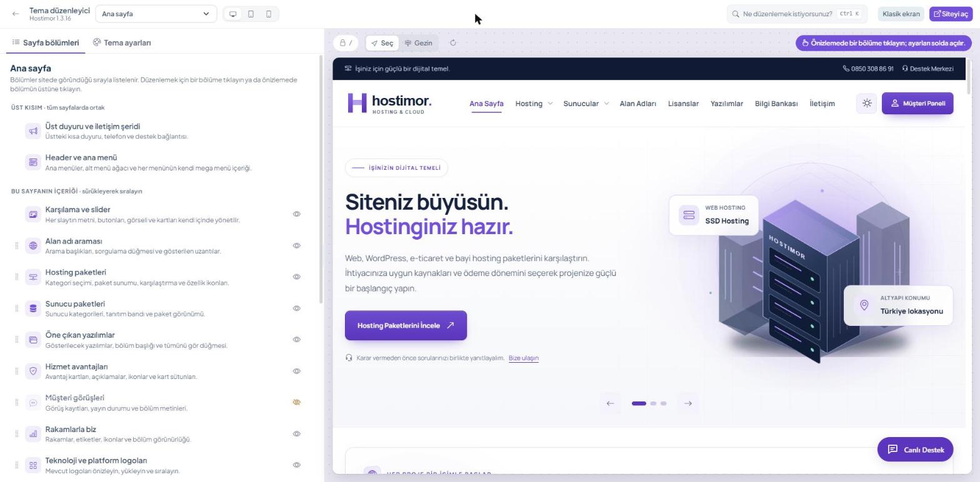
Task: Select the Gezin mode in preview toolbar
Action: [418, 43]
